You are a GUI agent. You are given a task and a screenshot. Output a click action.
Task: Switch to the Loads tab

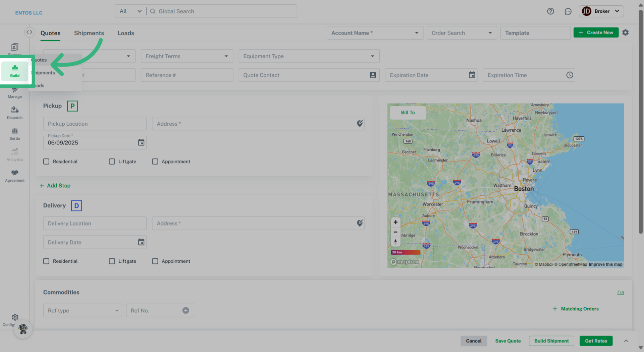126,33
